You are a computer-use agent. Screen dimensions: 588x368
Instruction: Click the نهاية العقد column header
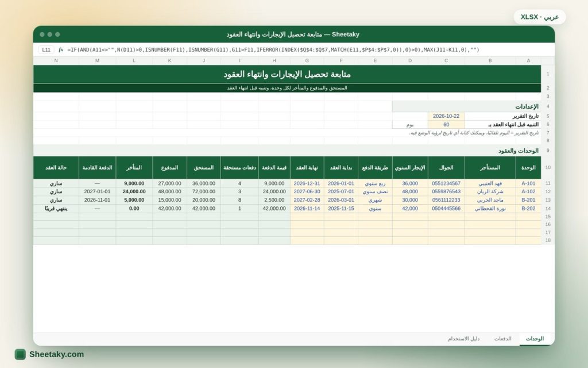[307, 167]
